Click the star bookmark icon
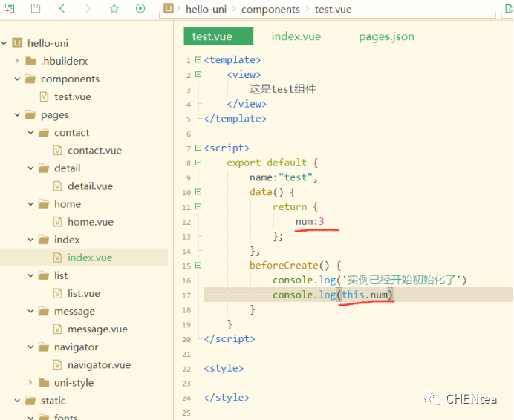Image resolution: width=514 pixels, height=420 pixels. tap(114, 9)
